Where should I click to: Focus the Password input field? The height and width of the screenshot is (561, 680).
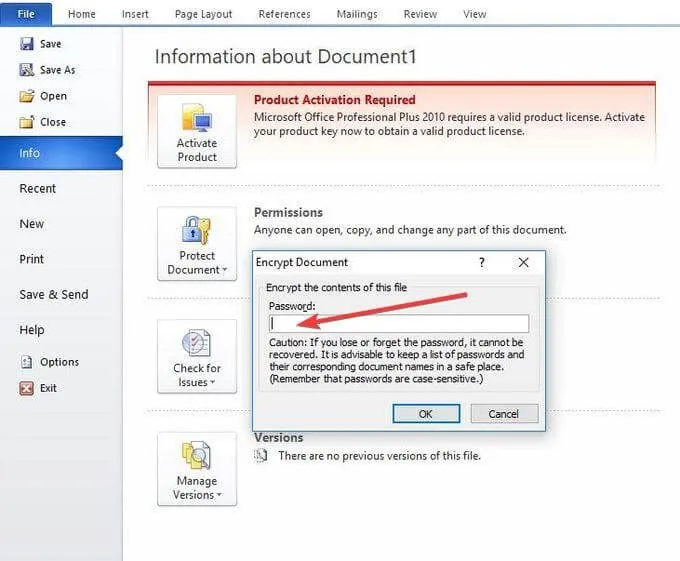click(398, 323)
